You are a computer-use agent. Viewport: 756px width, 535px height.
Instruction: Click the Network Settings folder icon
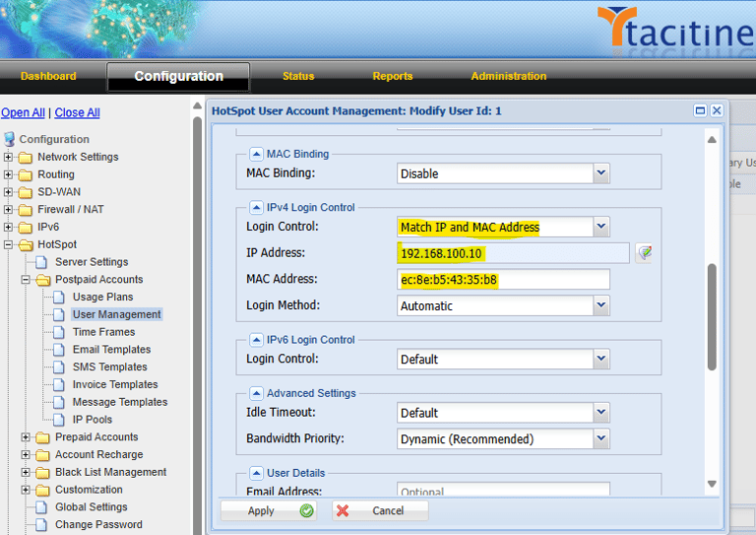point(25,158)
